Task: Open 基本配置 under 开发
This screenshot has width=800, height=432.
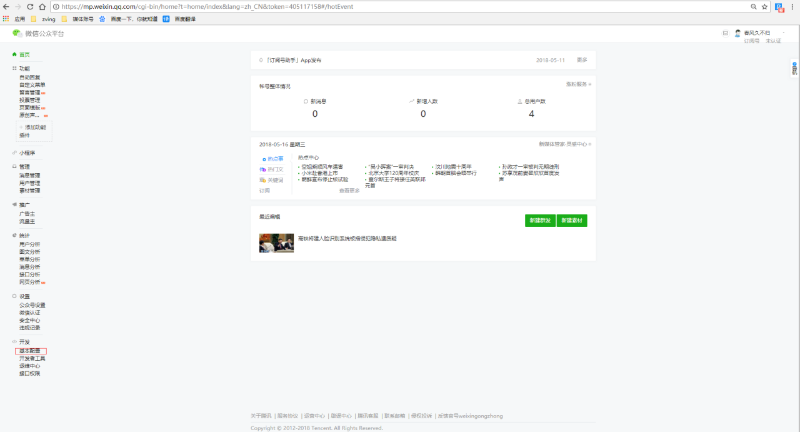Action: click(x=31, y=351)
